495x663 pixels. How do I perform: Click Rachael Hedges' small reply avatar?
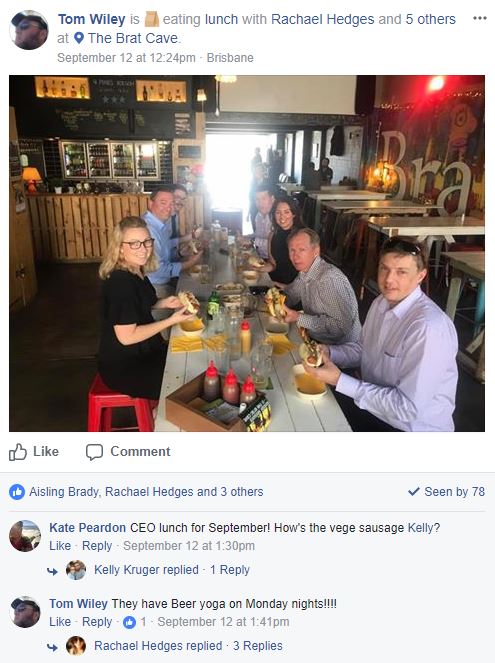click(76, 646)
